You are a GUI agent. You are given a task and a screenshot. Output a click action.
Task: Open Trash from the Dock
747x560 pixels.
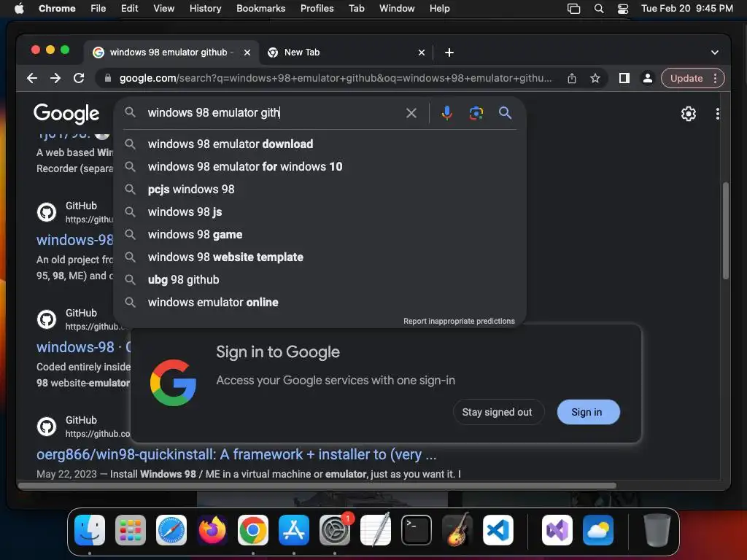pyautogui.click(x=657, y=530)
